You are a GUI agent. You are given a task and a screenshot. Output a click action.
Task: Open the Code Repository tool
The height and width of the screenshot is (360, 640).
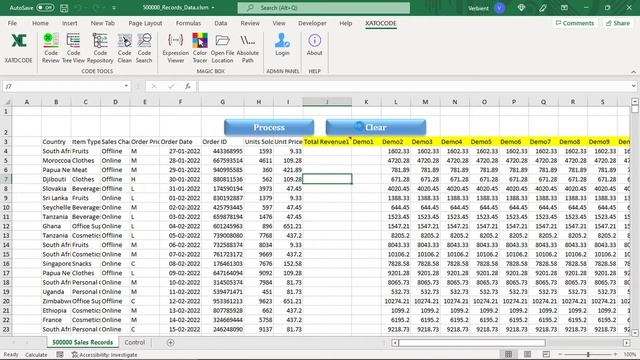[100, 48]
